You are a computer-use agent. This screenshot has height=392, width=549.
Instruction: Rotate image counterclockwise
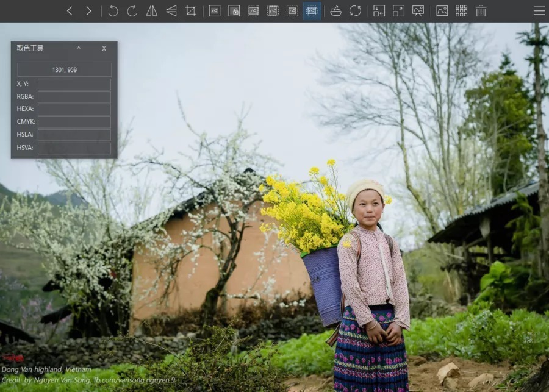coord(113,11)
